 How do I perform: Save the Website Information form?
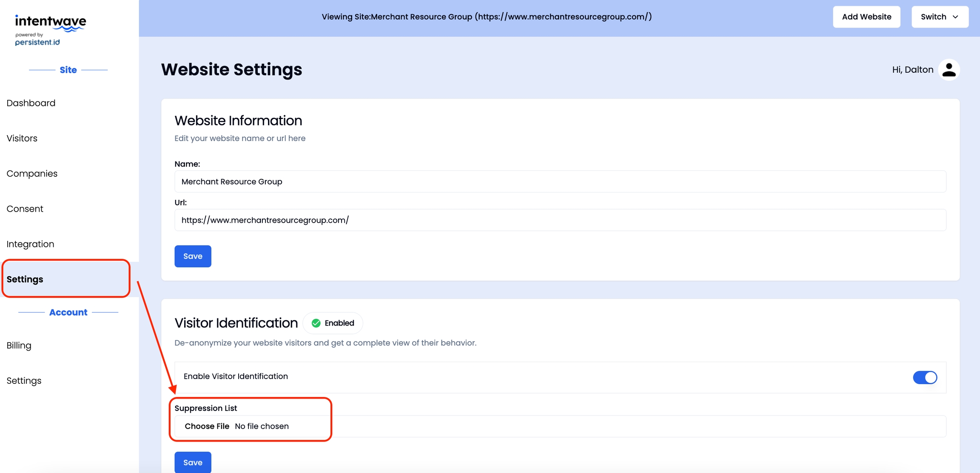193,256
